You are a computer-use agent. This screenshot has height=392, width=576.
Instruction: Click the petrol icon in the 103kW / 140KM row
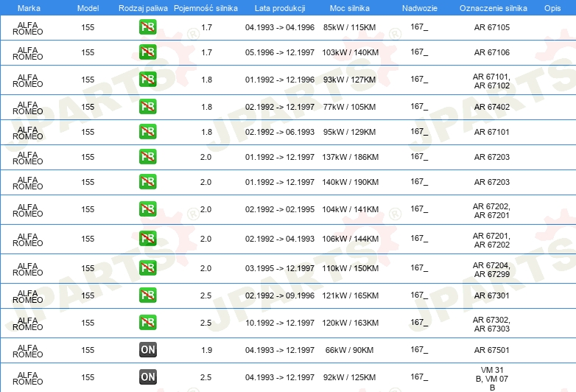pyautogui.click(x=147, y=52)
